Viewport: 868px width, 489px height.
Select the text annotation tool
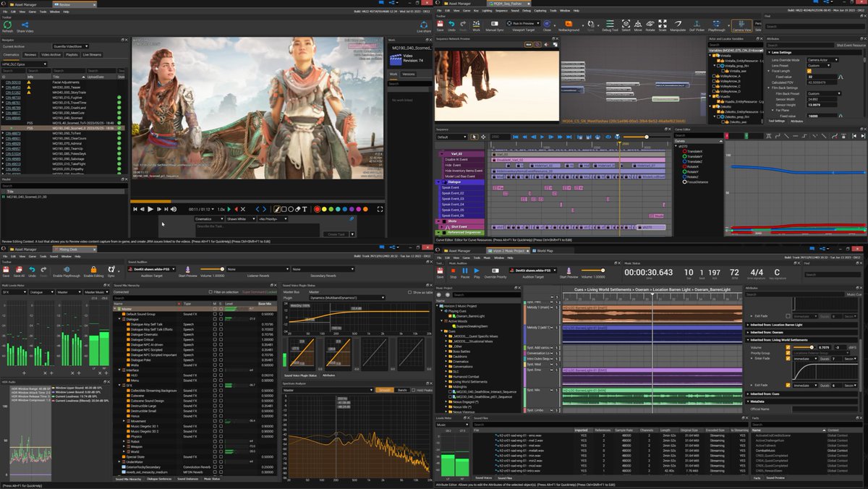tap(305, 209)
